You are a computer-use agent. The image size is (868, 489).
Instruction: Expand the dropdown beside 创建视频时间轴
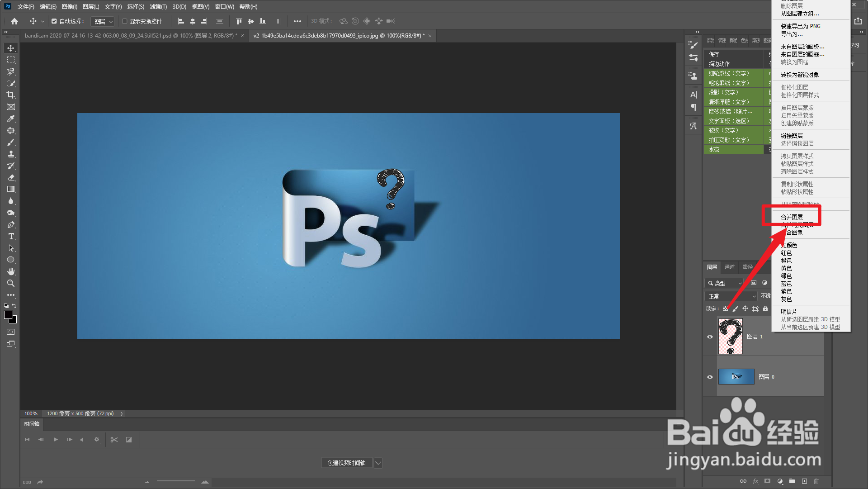coord(378,463)
